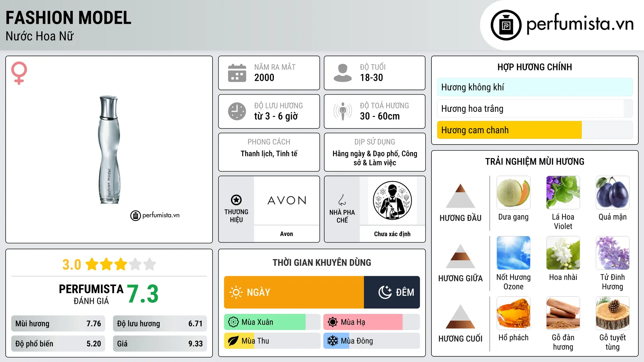Click the star badge icon above Thương hiệu
Screen dimensions: 644x362
click(x=236, y=200)
